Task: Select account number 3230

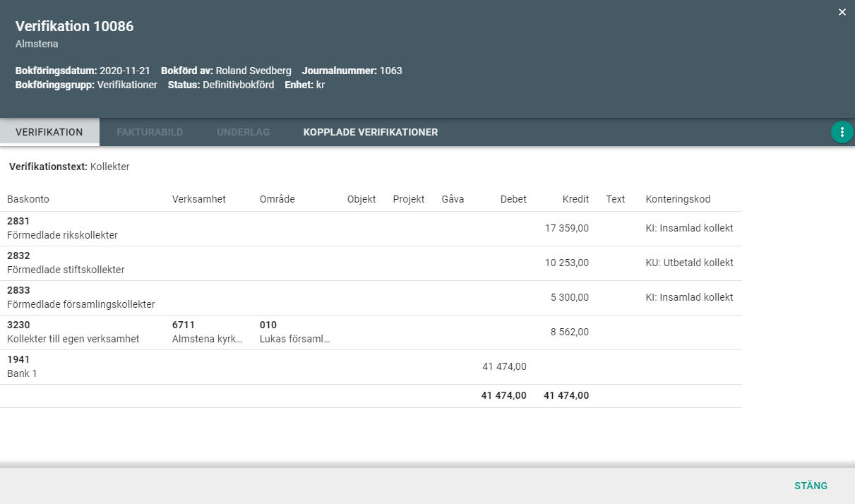Action: (x=18, y=325)
